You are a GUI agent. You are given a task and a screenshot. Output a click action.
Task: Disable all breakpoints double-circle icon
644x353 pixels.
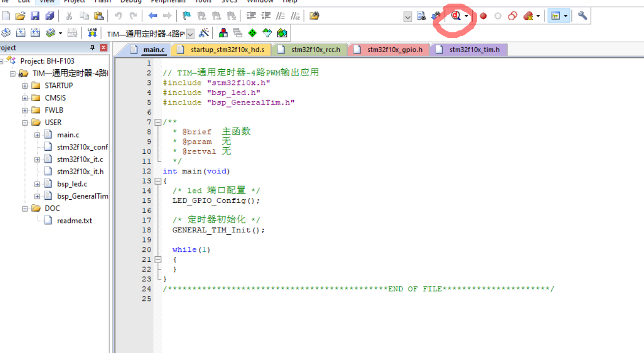(x=513, y=16)
